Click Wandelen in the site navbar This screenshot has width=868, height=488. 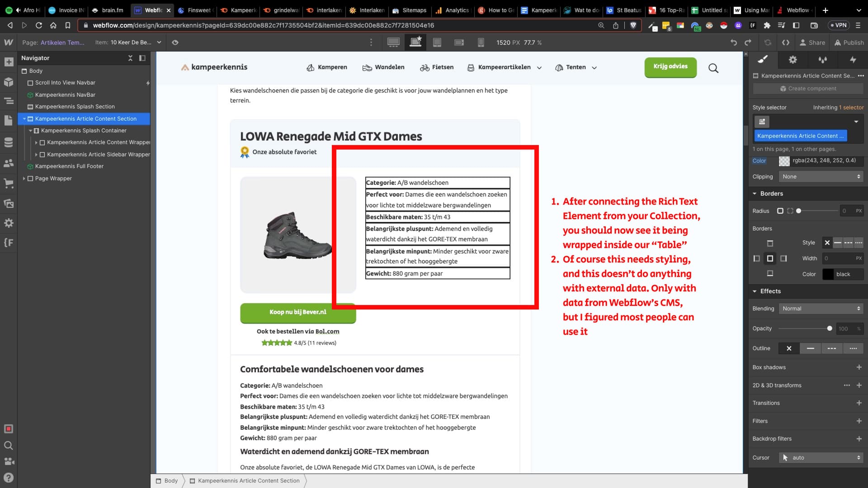[383, 67]
